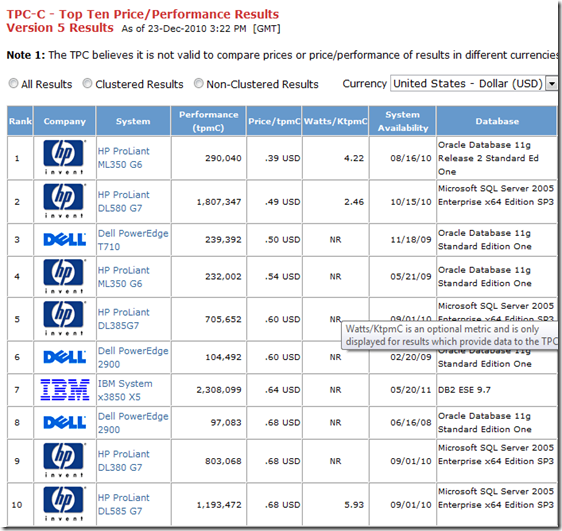Click the availability date 06/16/08
562x531 pixels.
(411, 423)
